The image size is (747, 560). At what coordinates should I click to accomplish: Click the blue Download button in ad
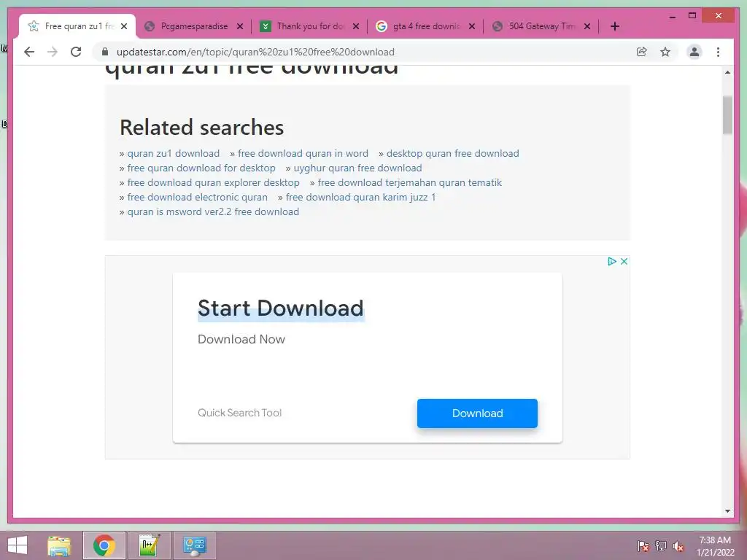point(477,413)
